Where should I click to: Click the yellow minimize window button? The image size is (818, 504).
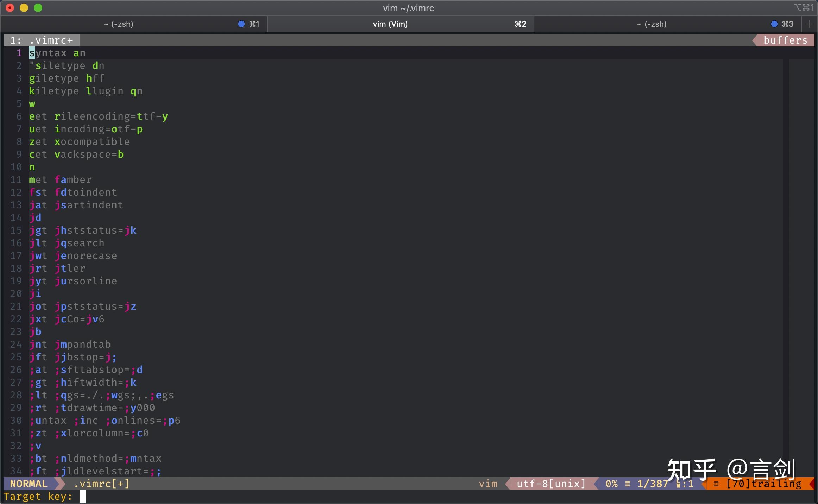pyautogui.click(x=24, y=8)
